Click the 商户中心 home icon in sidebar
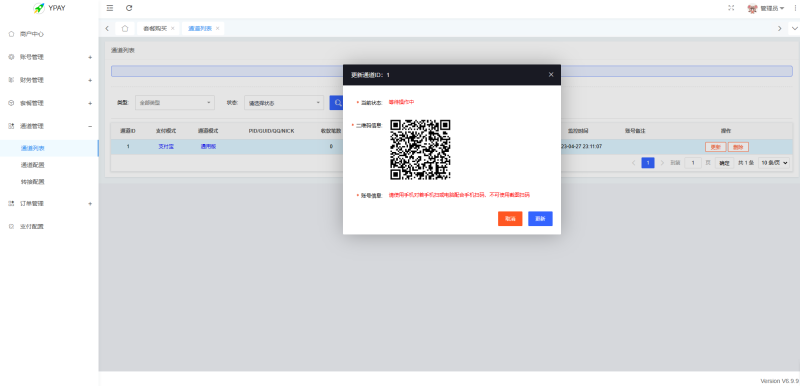Image resolution: width=800 pixels, height=386 pixels. 11,34
